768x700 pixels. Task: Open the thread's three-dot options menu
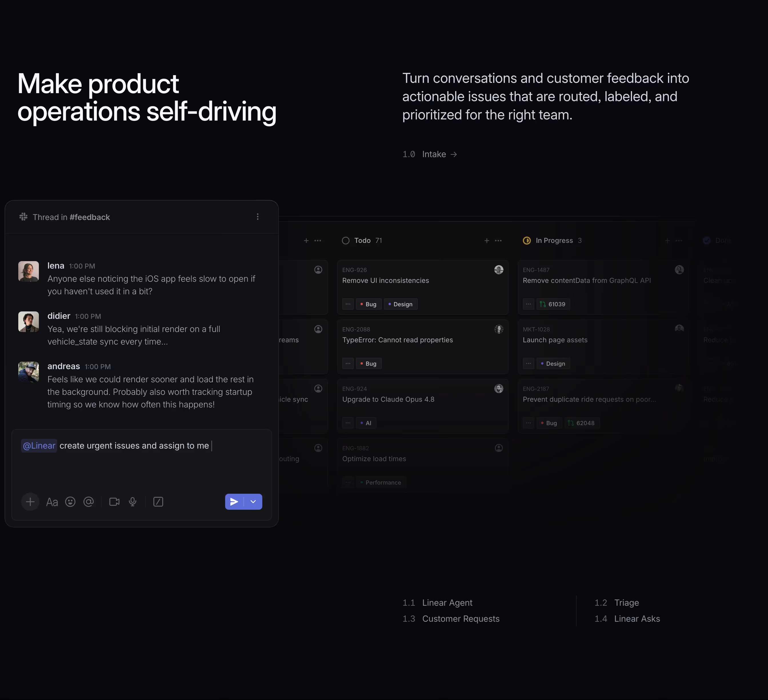257,217
